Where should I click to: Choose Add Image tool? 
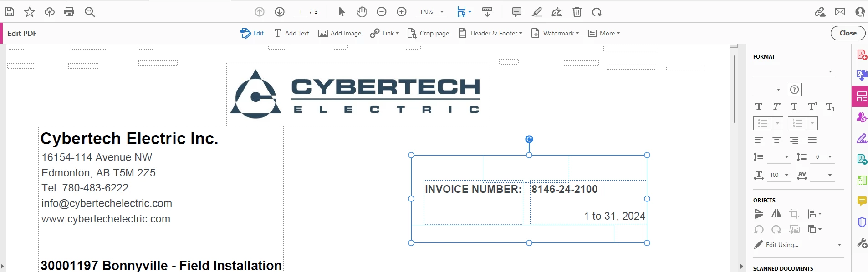(x=340, y=33)
